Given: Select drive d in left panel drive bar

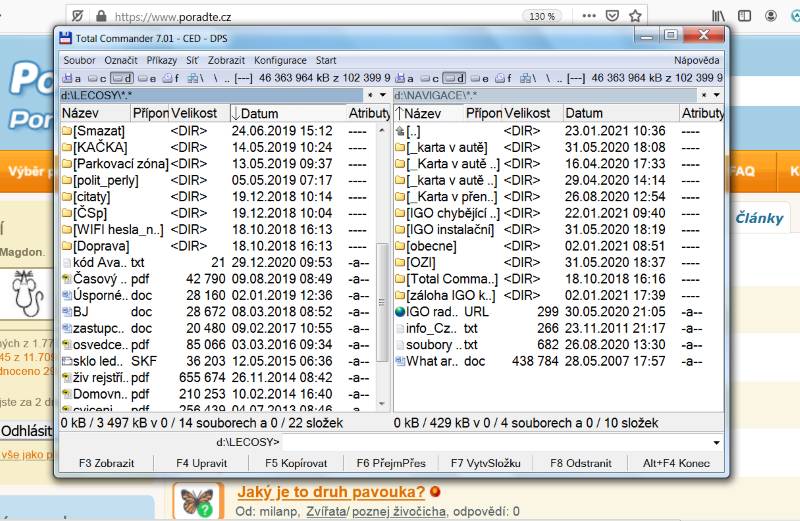Looking at the screenshot, I should tap(122, 78).
